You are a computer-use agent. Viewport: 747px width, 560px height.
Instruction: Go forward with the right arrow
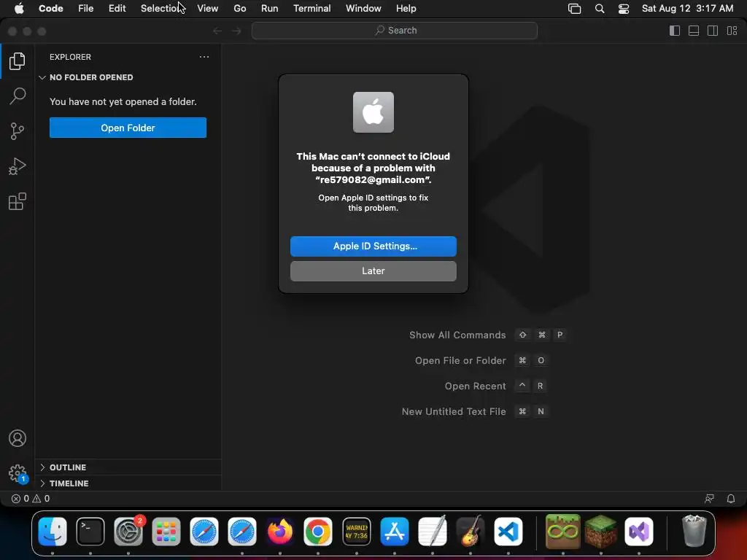pyautogui.click(x=236, y=31)
